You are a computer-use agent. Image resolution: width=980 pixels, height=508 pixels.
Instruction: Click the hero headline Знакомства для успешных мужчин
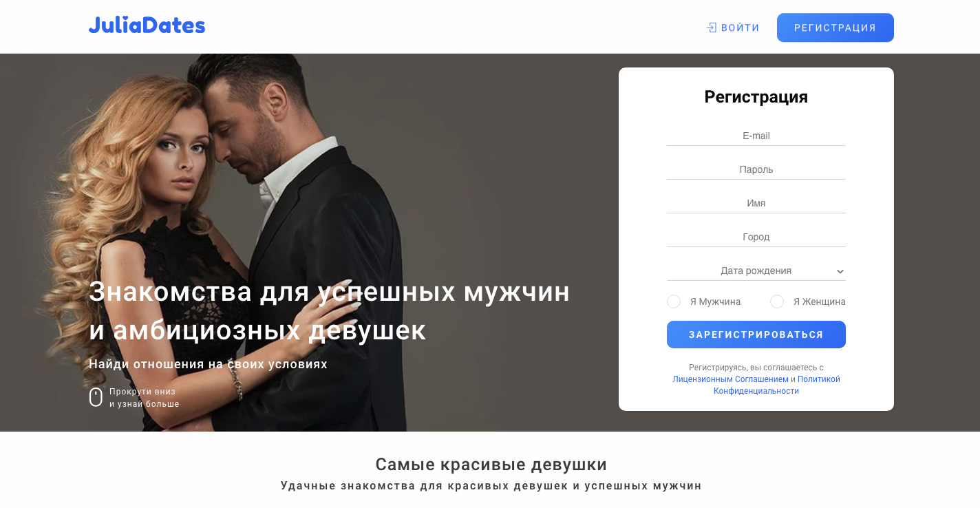pyautogui.click(x=330, y=292)
